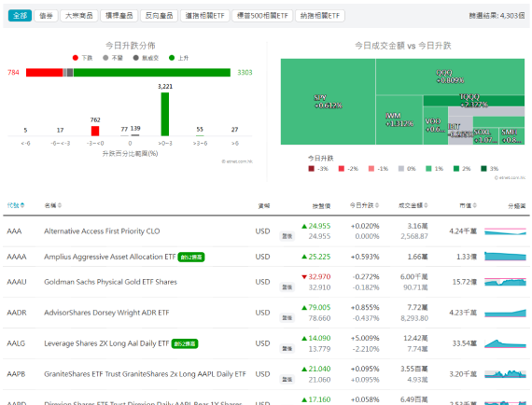The width and height of the screenshot is (532, 405).
Task: Open the AAPB ticker link
Action: tap(16, 374)
